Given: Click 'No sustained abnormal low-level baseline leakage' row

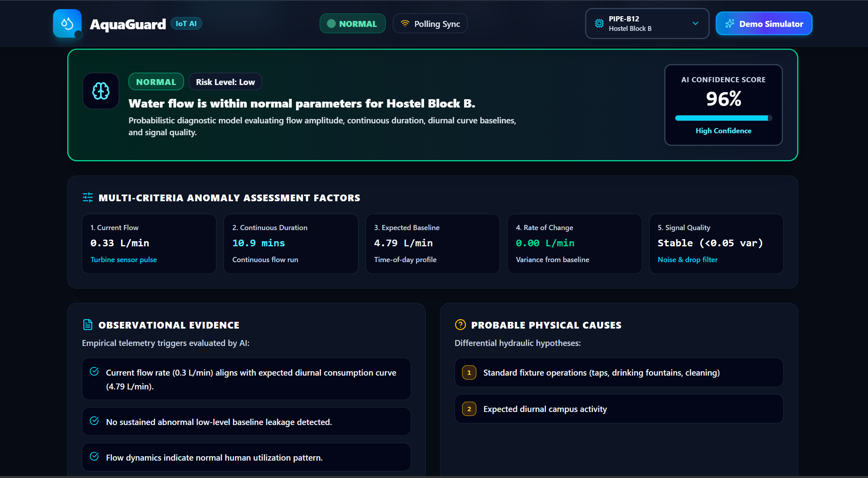Looking at the screenshot, I should [246, 421].
